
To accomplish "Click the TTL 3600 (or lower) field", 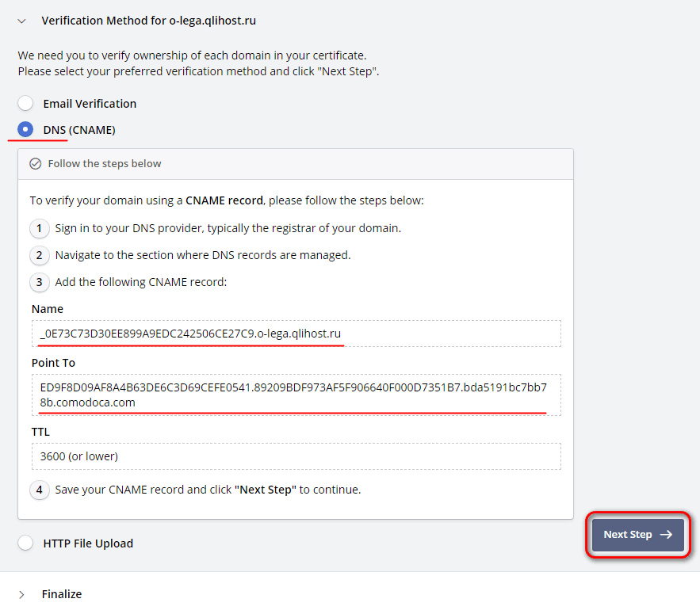I will click(x=296, y=456).
